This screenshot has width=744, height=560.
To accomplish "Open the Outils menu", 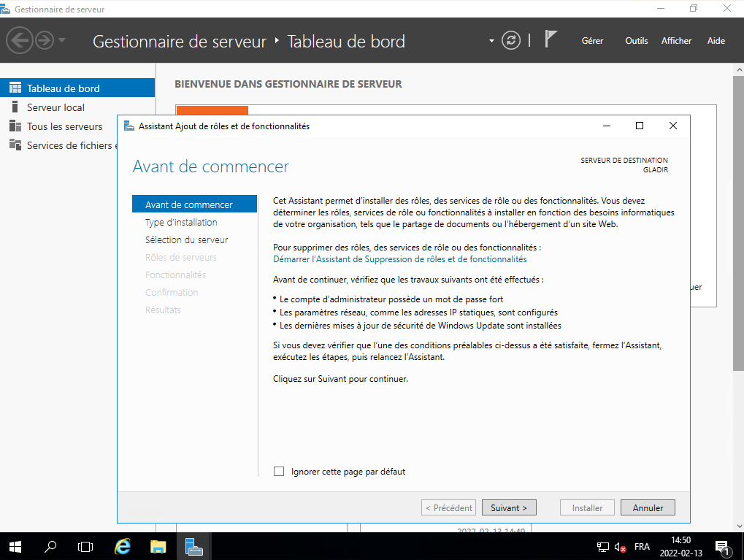I will (636, 41).
